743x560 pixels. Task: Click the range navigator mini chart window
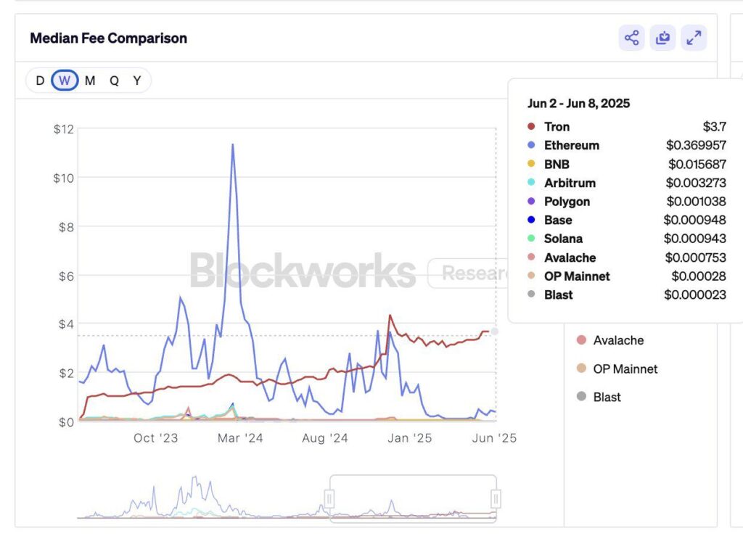click(x=413, y=498)
